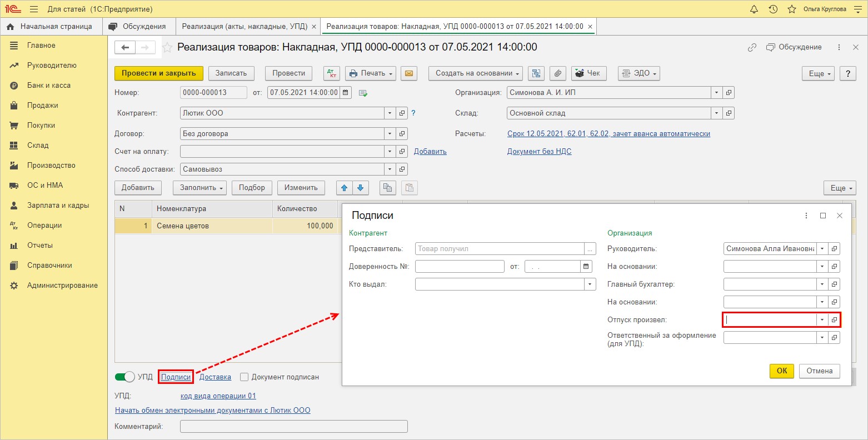Attach files paperclip icon

(x=558, y=73)
